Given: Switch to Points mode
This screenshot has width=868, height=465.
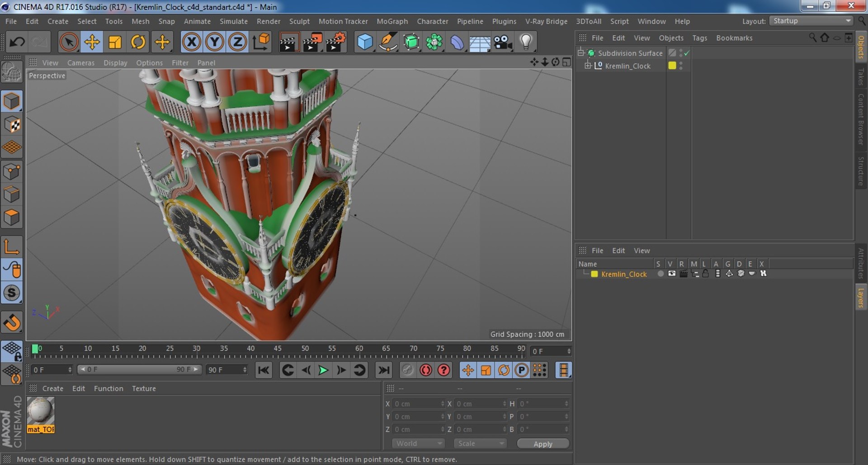Looking at the screenshot, I should pyautogui.click(x=12, y=171).
